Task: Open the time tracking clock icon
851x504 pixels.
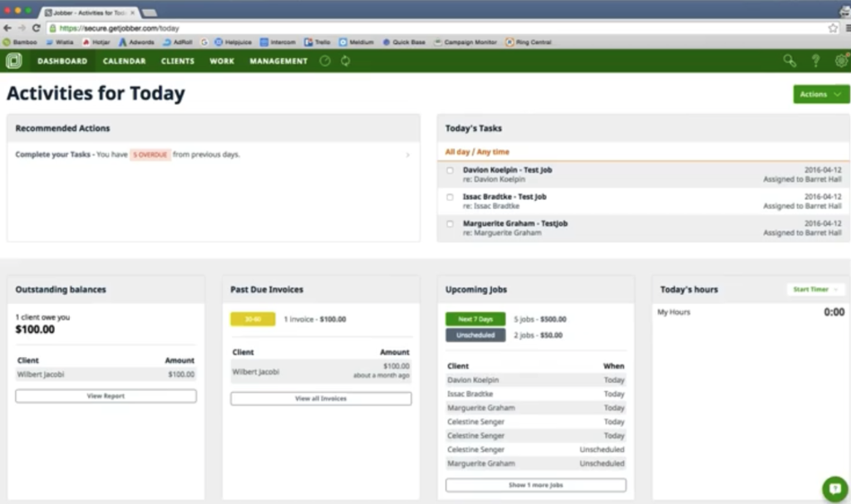Action: [x=325, y=61]
